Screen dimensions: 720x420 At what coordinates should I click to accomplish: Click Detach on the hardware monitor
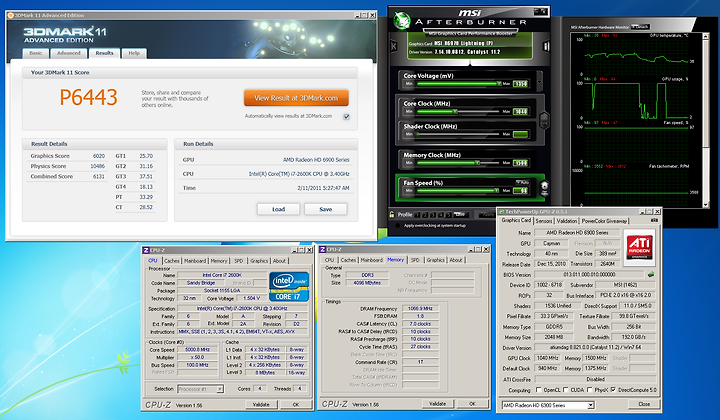click(641, 27)
